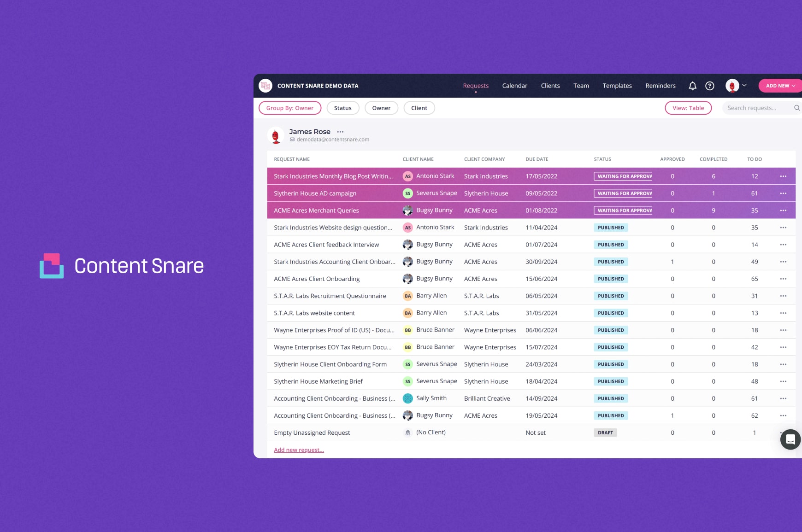The height and width of the screenshot is (532, 802).
Task: Click the James Rose owner name
Action: click(310, 132)
